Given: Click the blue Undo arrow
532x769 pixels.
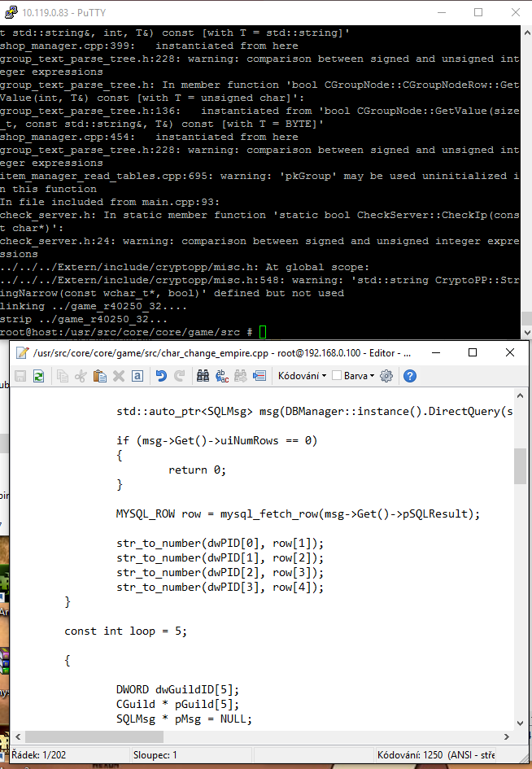Looking at the screenshot, I should tap(161, 376).
